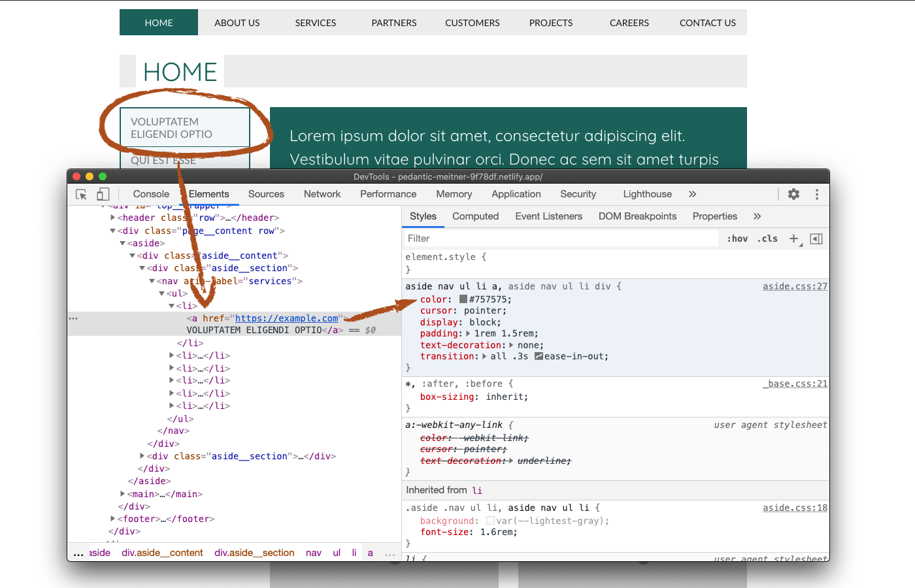Click VOLUPTATEM ELIGENDI OPTIO sidebar link
The image size is (915, 588).
pyautogui.click(x=185, y=128)
